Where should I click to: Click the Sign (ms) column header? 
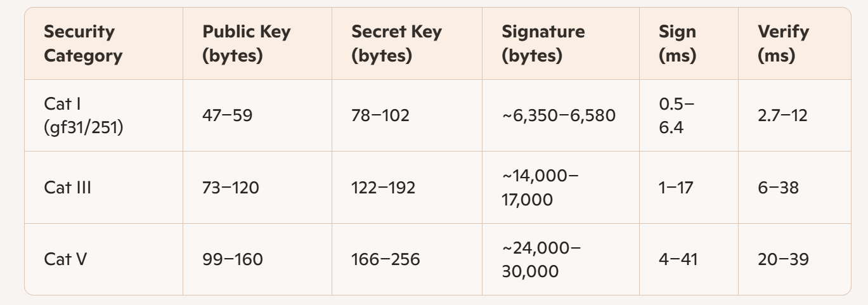click(x=678, y=44)
